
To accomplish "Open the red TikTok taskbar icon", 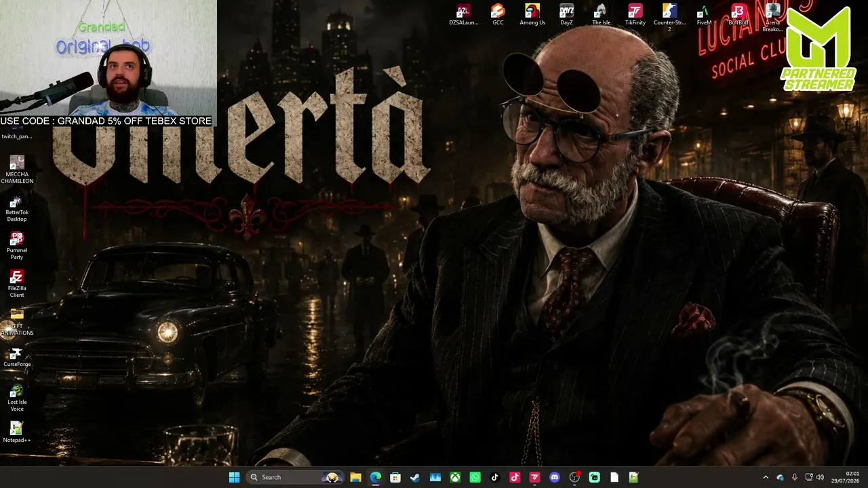I will tap(515, 477).
